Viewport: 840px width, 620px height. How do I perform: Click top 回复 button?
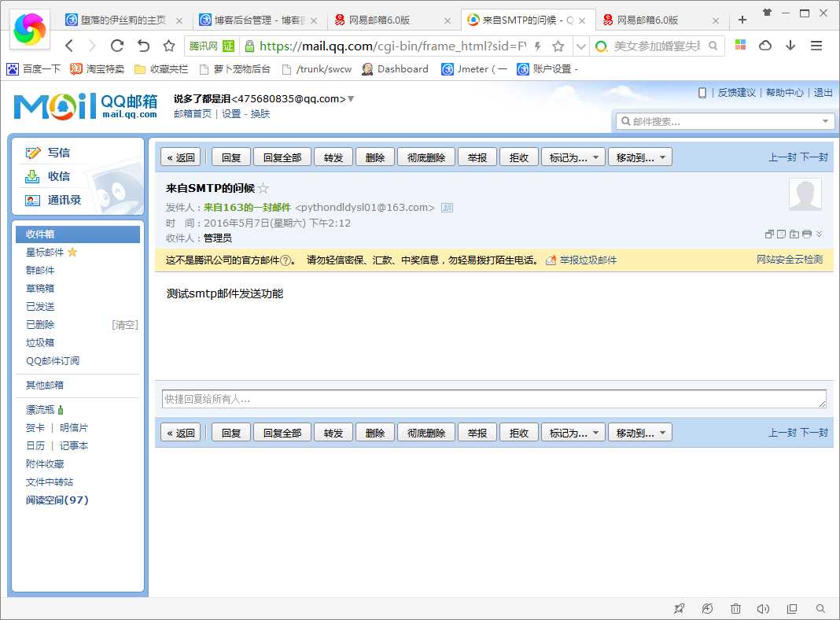231,157
